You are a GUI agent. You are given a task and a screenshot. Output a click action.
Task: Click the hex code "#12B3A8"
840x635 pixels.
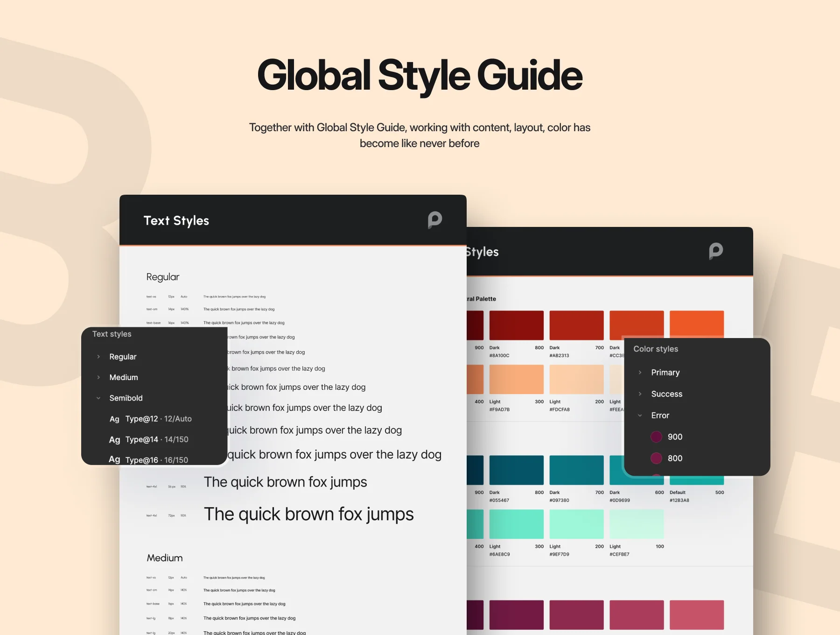679,500
